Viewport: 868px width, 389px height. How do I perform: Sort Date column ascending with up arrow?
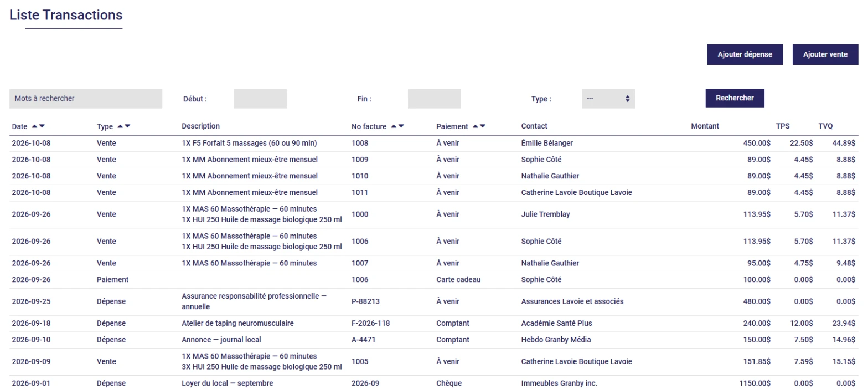[x=35, y=126]
